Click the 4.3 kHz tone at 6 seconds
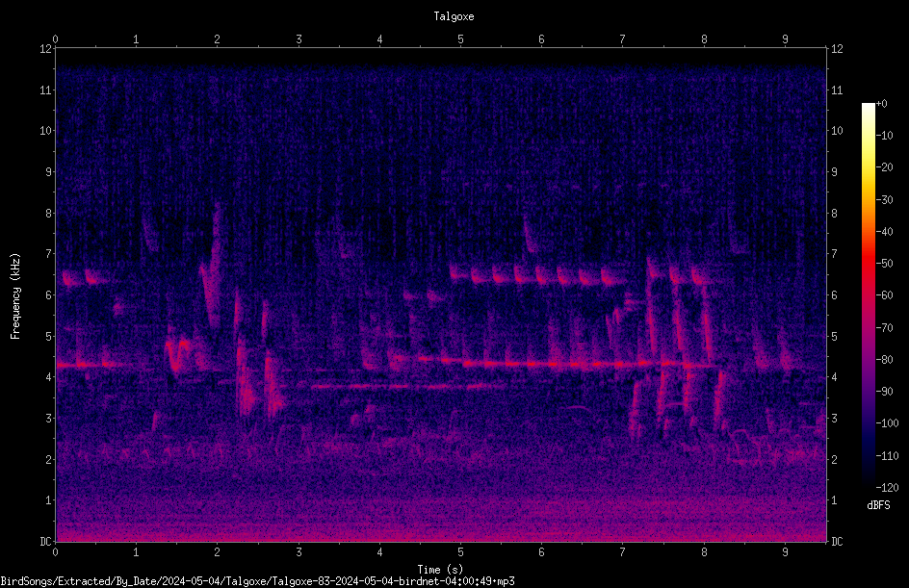 pos(541,365)
